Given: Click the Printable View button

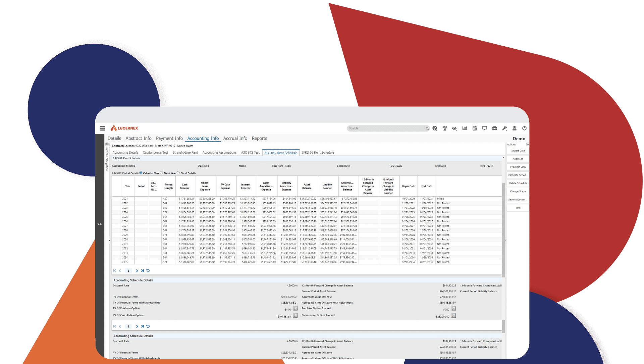Looking at the screenshot, I should 518,167.
